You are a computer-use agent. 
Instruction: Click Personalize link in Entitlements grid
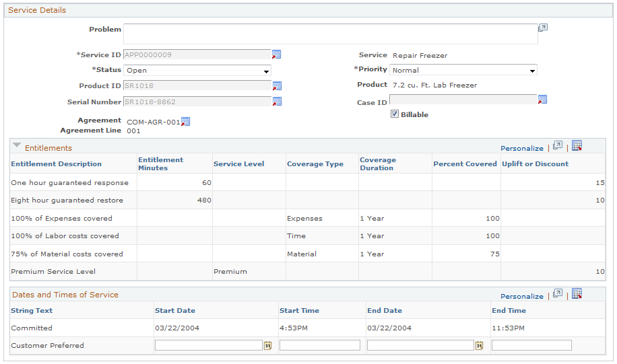(x=522, y=148)
